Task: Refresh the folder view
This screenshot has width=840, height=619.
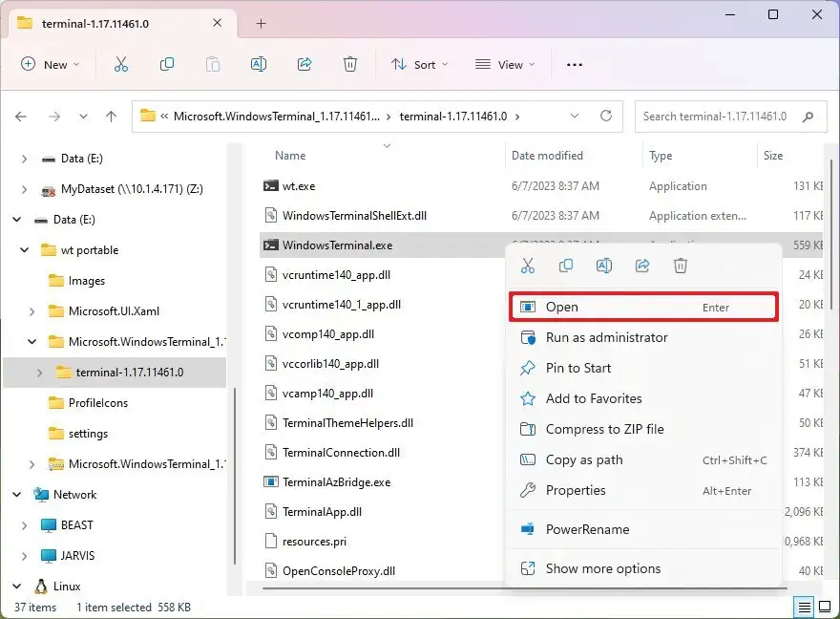Action: pyautogui.click(x=607, y=116)
